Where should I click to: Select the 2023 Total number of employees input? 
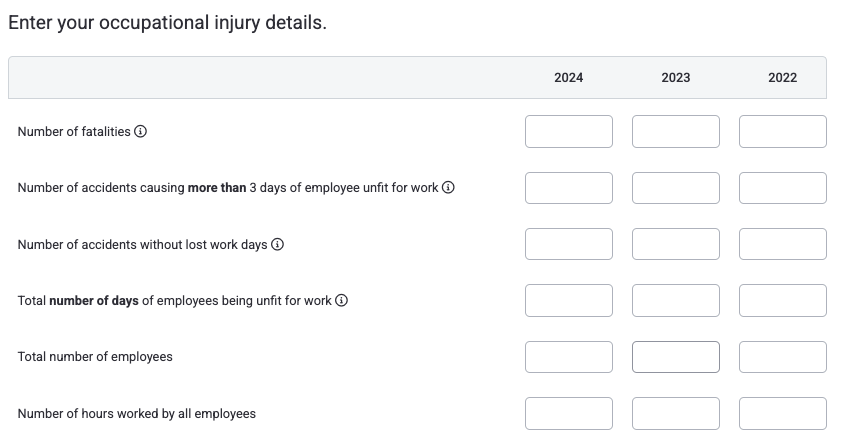676,356
